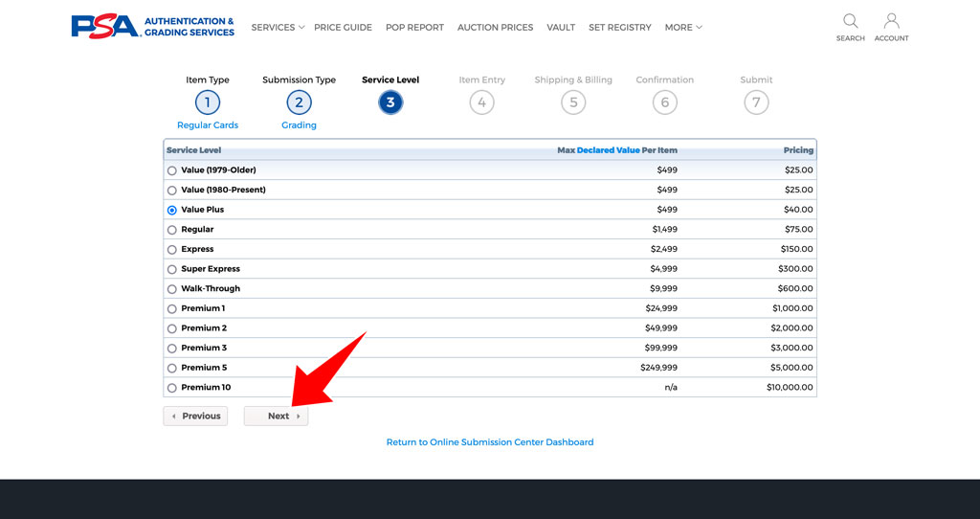Screen dimensions: 980x519
Task: Return to Online Submission Center Dashboard
Action: (x=490, y=442)
